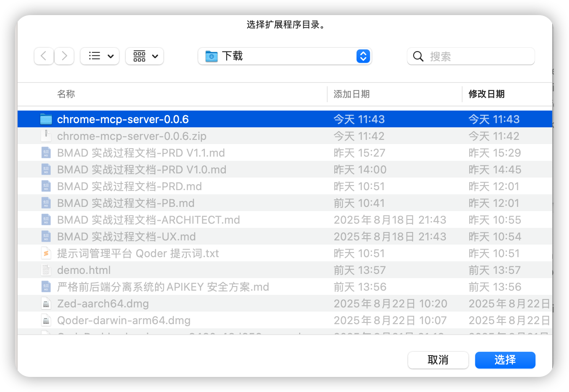Screen dimensions: 569x392
Task: Click the Qoder 提示词.txt file icon
Action: pyautogui.click(x=46, y=253)
